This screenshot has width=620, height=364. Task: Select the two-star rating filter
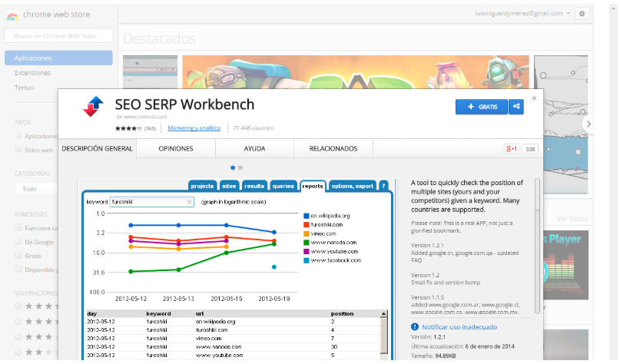point(18,352)
